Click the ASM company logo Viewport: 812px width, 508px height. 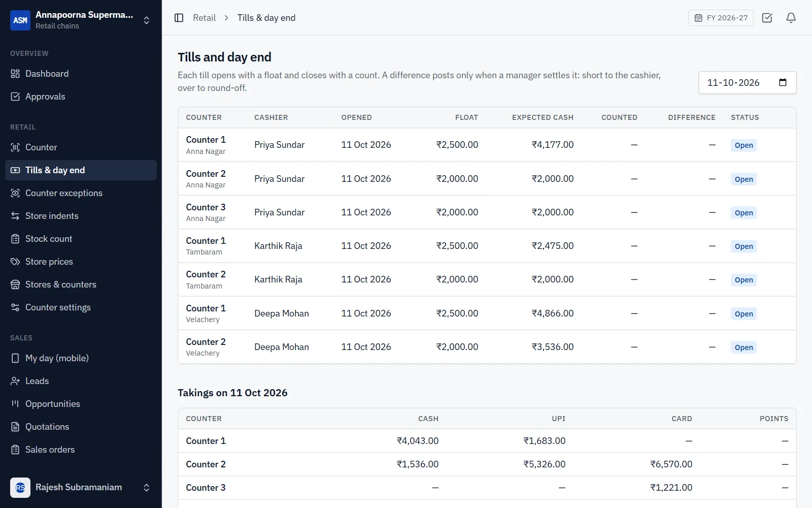pyautogui.click(x=20, y=20)
